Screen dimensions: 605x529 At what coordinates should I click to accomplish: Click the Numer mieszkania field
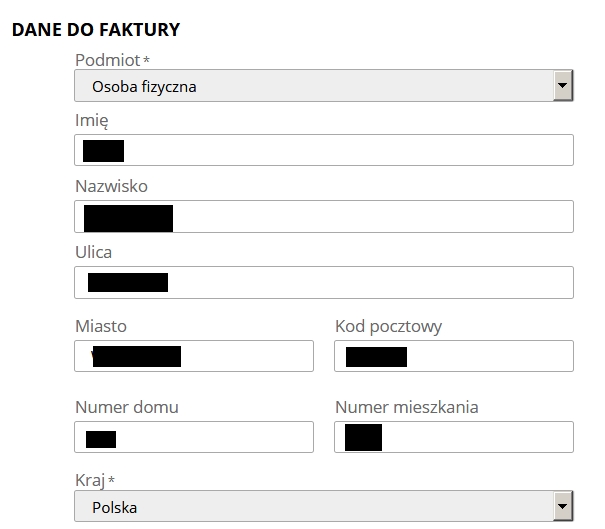(x=454, y=437)
